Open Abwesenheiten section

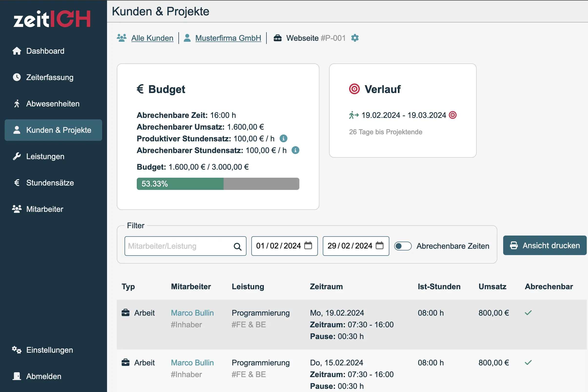[x=53, y=104]
